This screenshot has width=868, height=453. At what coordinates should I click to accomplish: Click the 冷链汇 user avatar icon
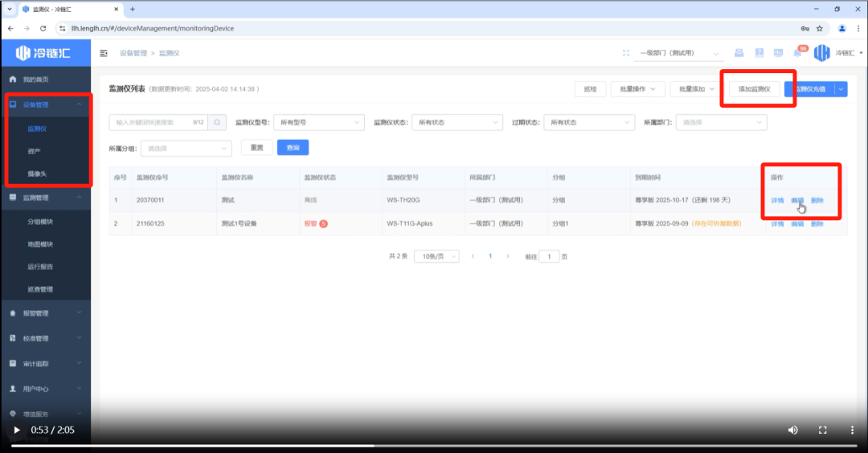pyautogui.click(x=822, y=52)
